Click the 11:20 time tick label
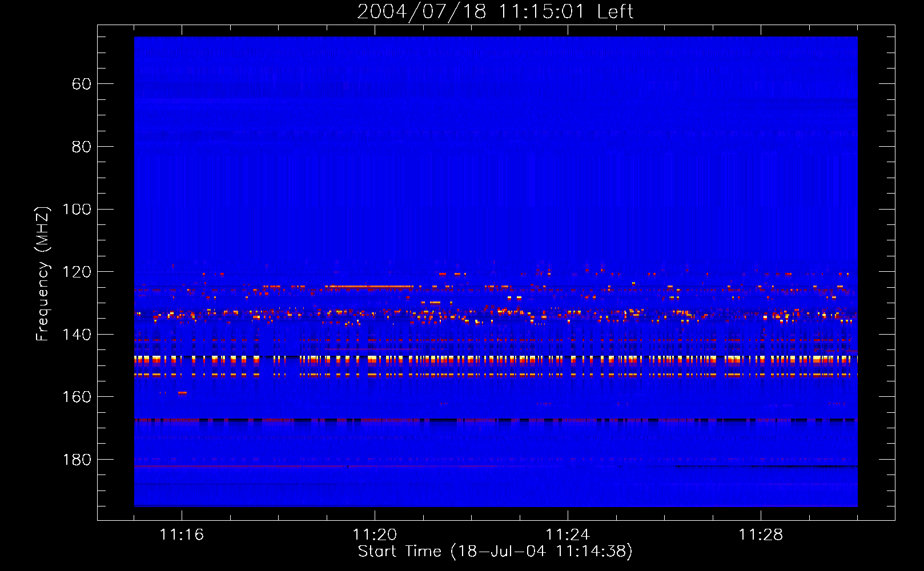The height and width of the screenshot is (571, 924). click(375, 535)
